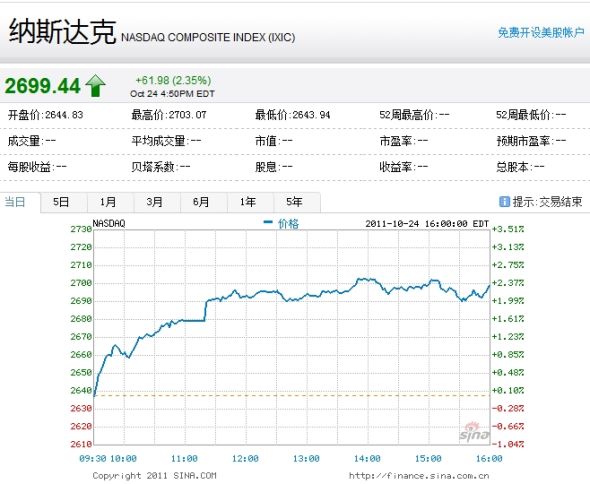This screenshot has height=484, width=590.
Task: Click the 股息 field
Action: pyautogui.click(x=274, y=166)
